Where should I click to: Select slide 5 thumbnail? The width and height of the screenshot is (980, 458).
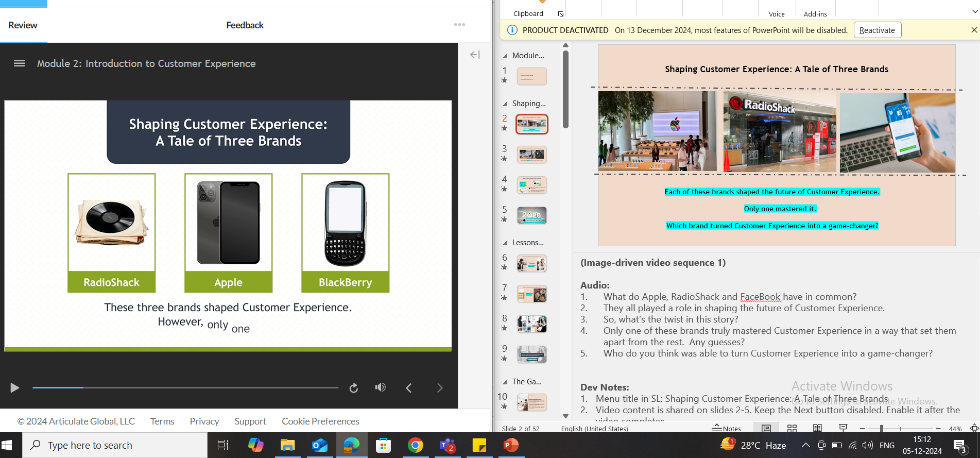pos(532,215)
